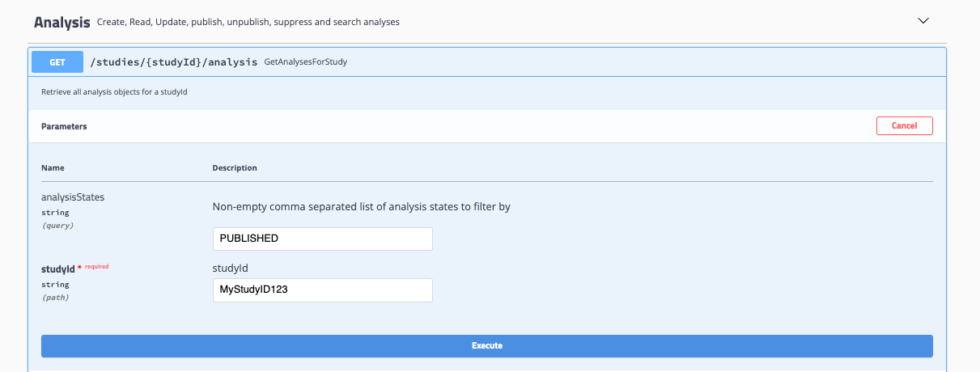
Task: Click the (query) label under analysisStates
Action: tap(57, 226)
